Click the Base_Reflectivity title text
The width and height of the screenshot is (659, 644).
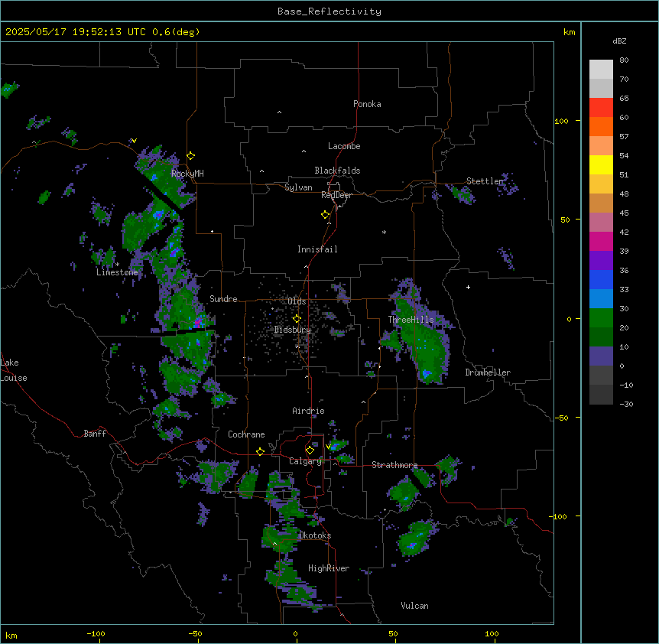[x=329, y=11]
